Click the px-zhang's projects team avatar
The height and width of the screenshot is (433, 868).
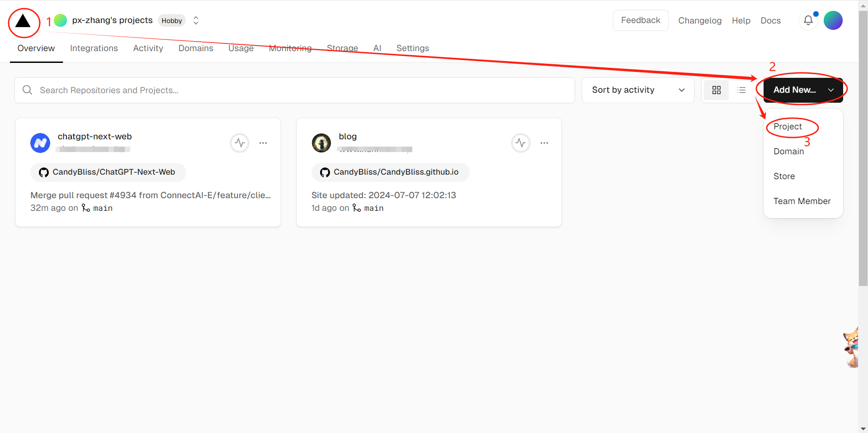(x=60, y=20)
